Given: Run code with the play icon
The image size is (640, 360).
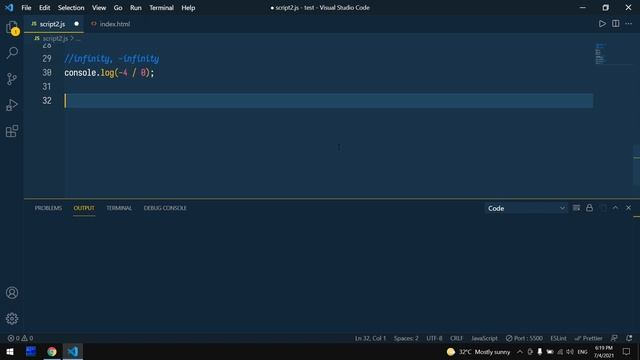Looking at the screenshot, I should (x=602, y=24).
